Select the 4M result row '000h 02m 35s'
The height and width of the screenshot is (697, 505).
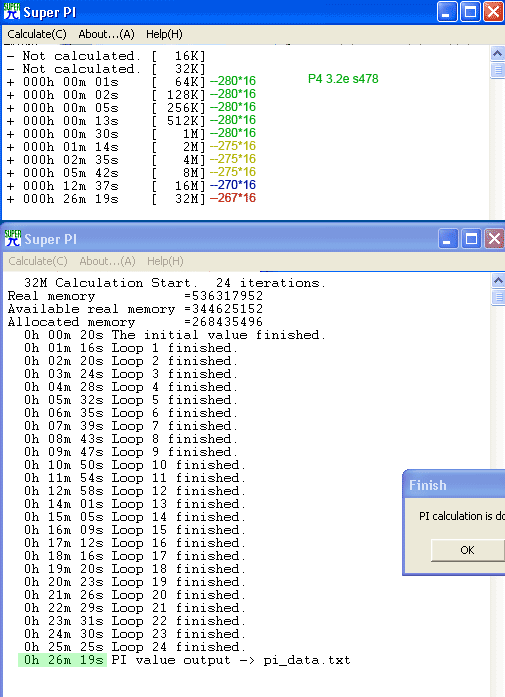(106, 160)
